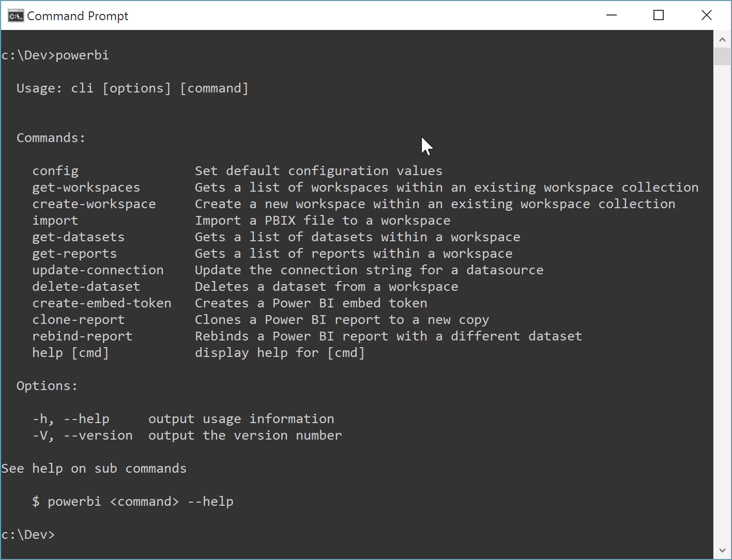Viewport: 732px width, 560px height.
Task: Click the vertical scrollbar thumb
Action: [x=722, y=56]
